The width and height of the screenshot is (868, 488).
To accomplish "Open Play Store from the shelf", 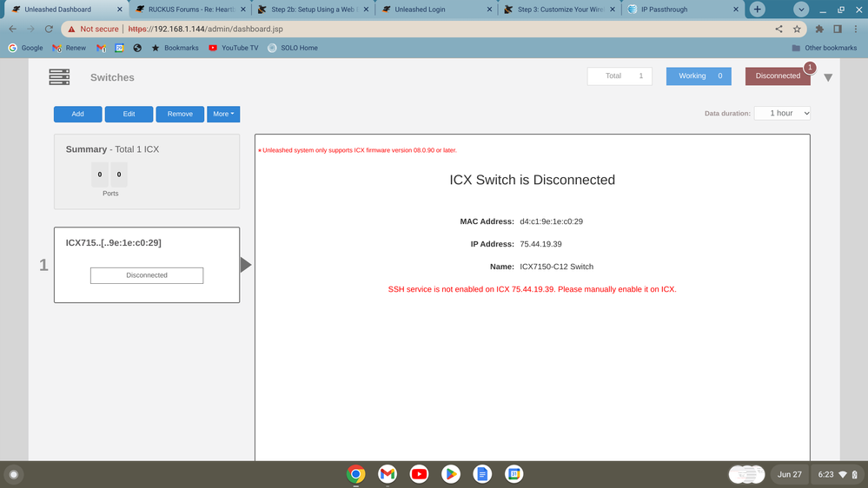I will point(451,474).
